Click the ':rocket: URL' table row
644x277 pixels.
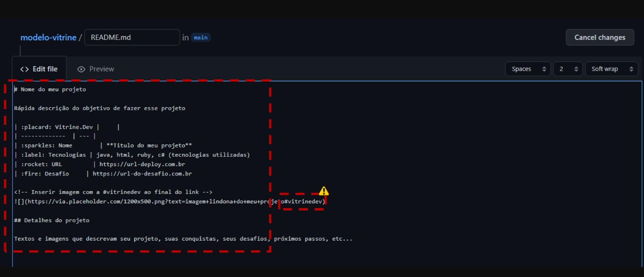pos(99,164)
